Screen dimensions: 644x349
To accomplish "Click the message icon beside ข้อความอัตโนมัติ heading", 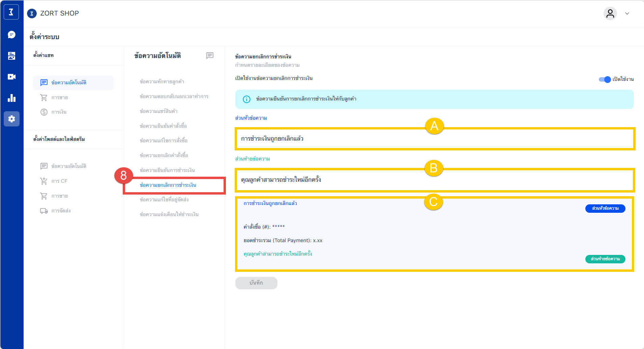I will (210, 56).
